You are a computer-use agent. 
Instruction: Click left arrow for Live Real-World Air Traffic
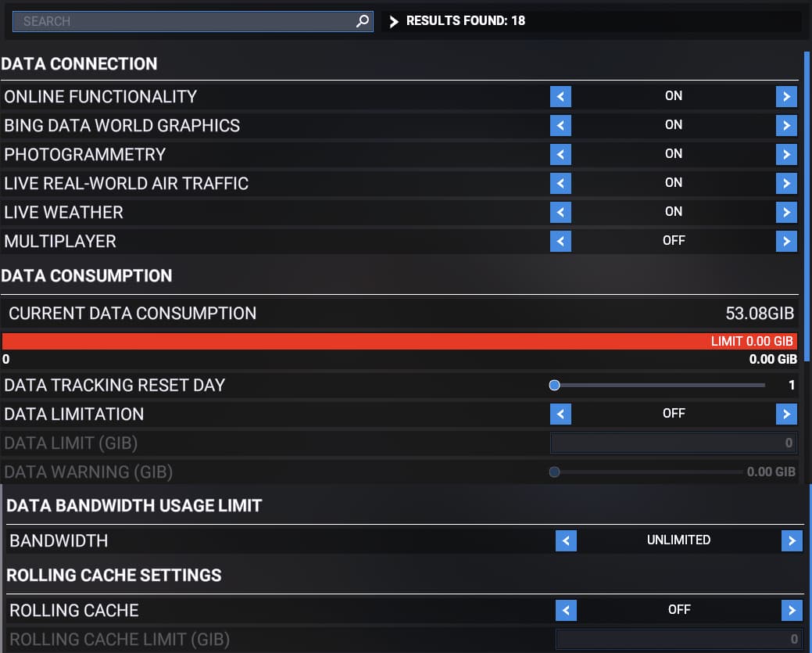[560, 183]
